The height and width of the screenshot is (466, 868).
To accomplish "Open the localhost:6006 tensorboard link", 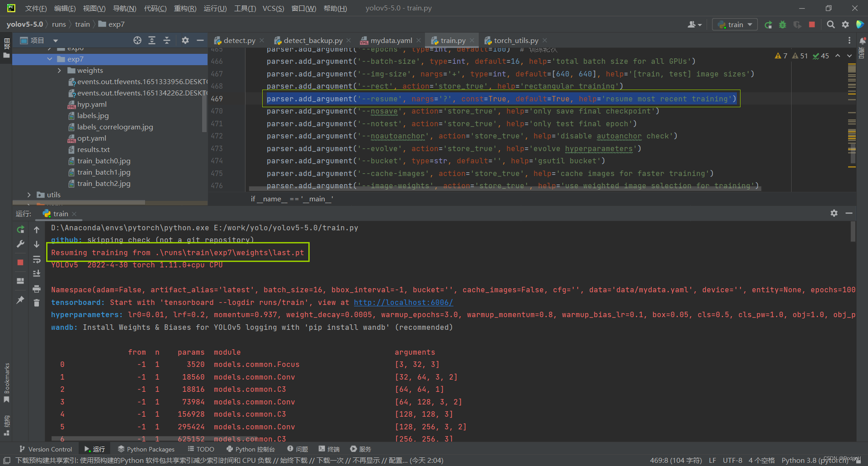I will (x=403, y=302).
